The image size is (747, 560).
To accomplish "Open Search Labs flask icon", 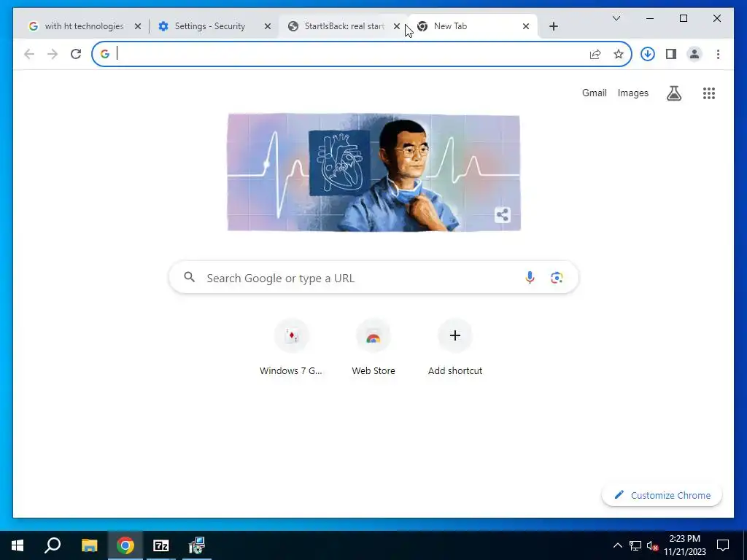I will coord(673,93).
